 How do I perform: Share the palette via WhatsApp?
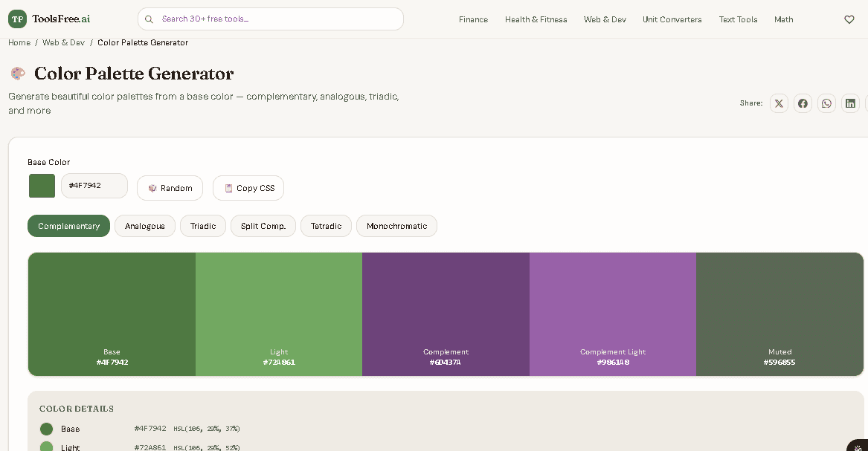click(x=826, y=103)
